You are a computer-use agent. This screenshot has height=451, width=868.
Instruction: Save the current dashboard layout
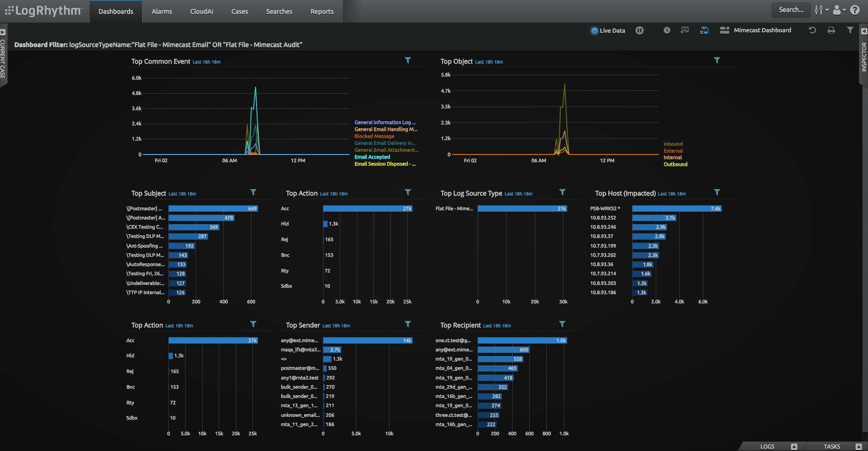coord(705,30)
